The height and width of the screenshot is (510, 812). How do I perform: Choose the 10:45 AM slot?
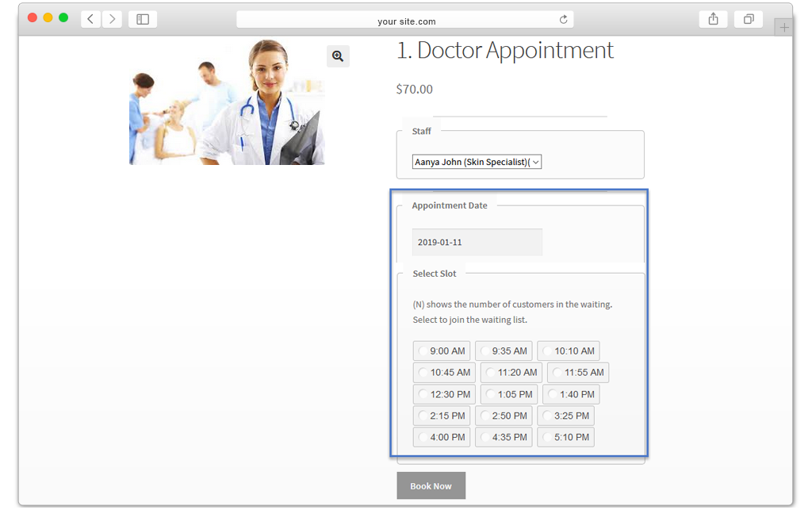444,372
